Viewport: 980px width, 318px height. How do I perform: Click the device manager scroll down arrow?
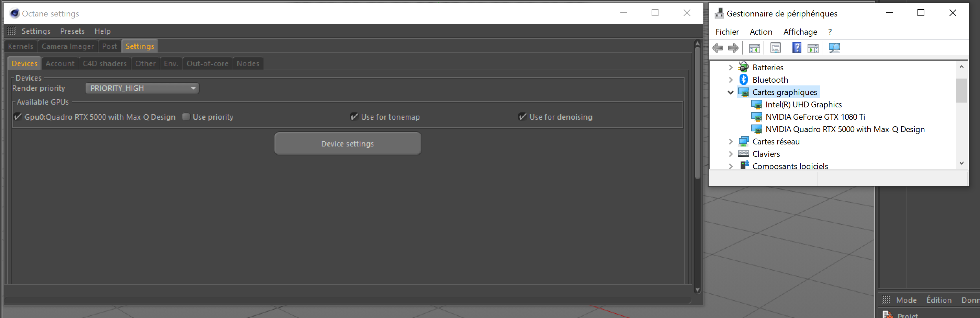(961, 163)
